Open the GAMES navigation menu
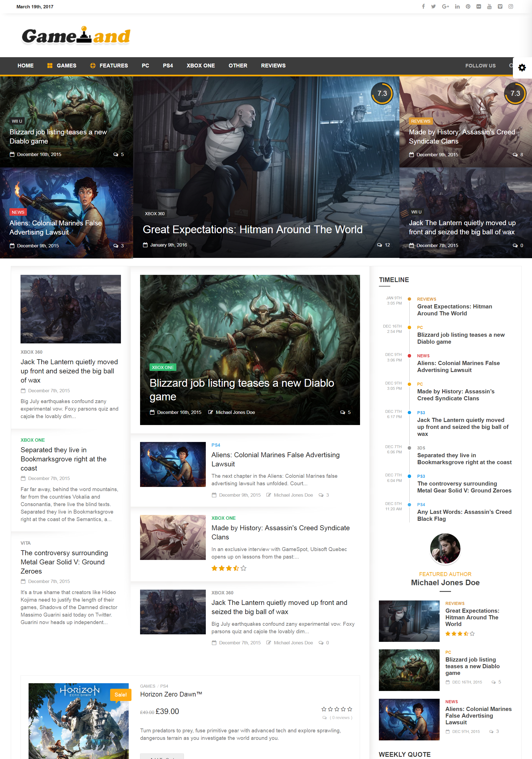This screenshot has width=532, height=759. point(62,66)
